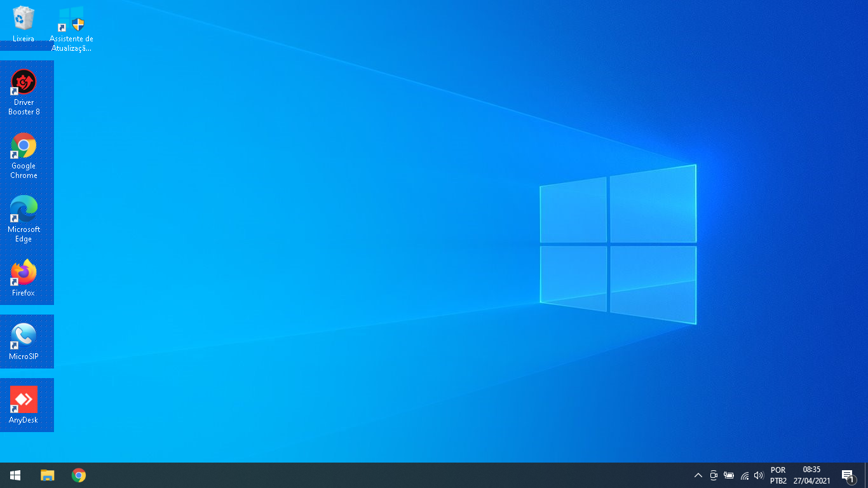Open File Explorer from the taskbar

tap(47, 475)
